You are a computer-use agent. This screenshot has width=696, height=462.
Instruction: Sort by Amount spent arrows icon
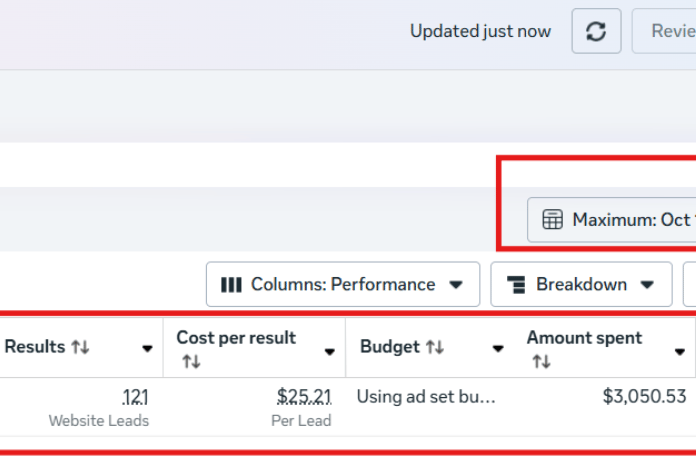coord(541,361)
